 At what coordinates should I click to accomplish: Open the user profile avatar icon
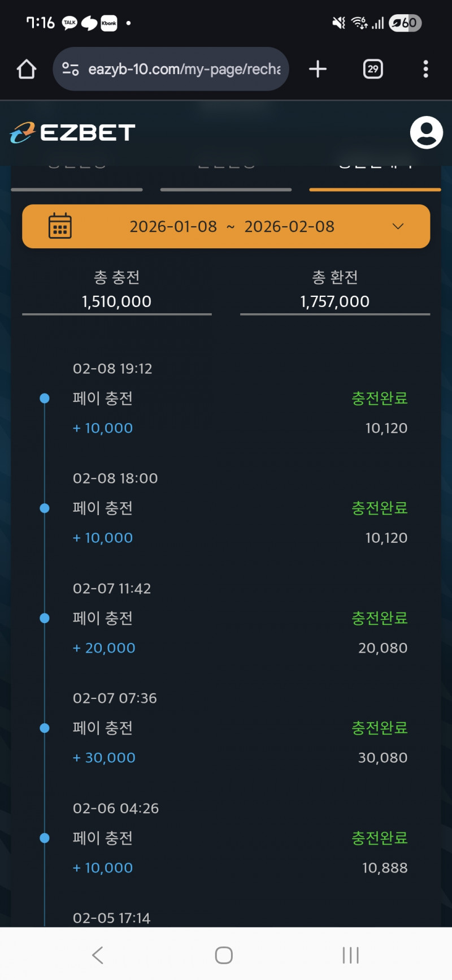426,133
